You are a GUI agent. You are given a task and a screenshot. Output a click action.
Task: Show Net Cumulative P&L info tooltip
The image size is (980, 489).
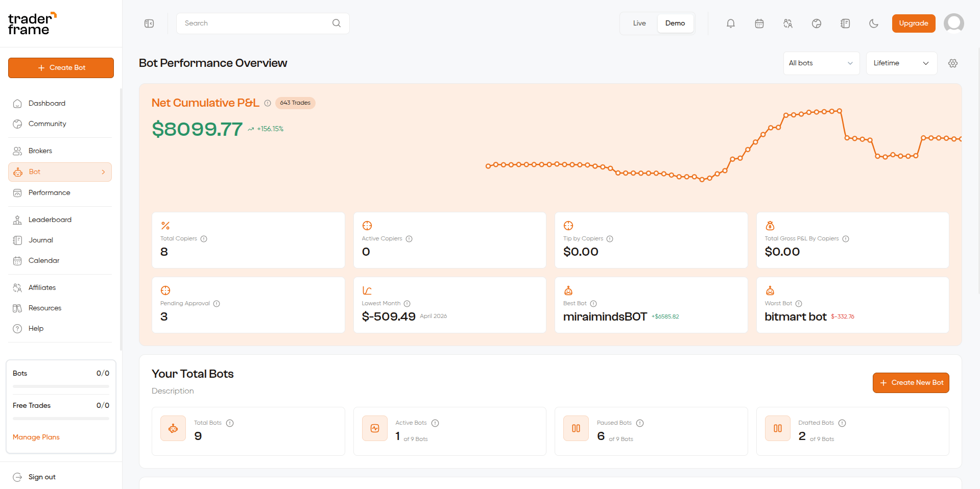pos(268,103)
